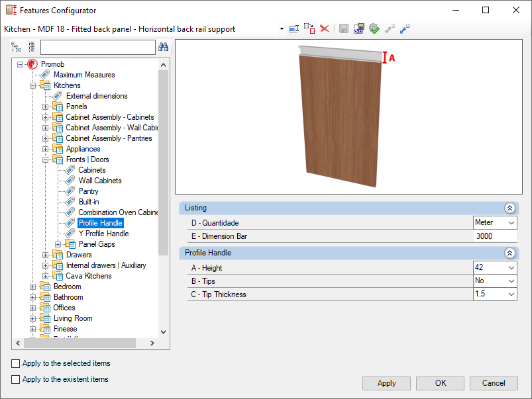Select Cava Kitchens tree item
The height and width of the screenshot is (399, 532).
pyautogui.click(x=89, y=276)
